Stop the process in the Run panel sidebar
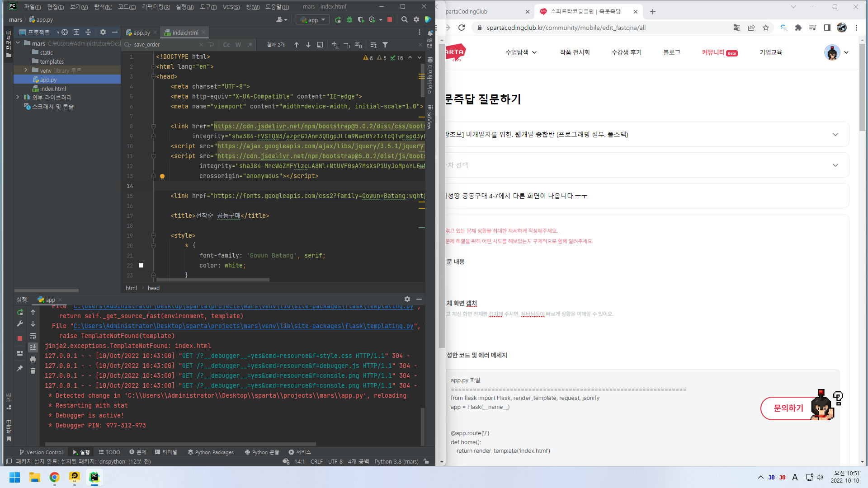 pyautogui.click(x=20, y=338)
